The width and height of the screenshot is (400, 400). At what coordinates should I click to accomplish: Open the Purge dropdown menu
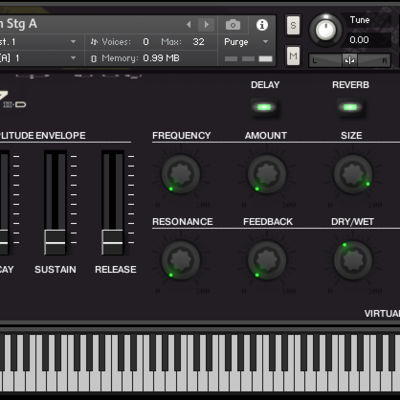tap(246, 42)
